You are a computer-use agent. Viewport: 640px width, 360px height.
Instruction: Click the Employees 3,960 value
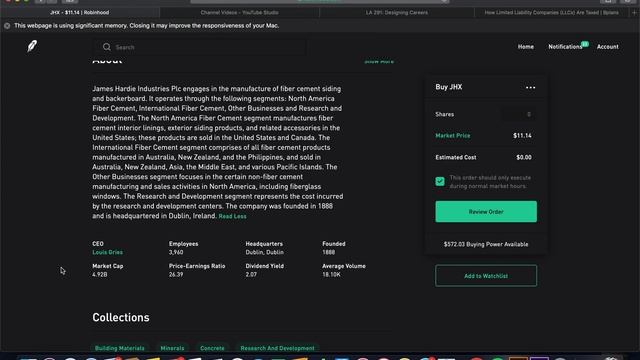coord(176,252)
